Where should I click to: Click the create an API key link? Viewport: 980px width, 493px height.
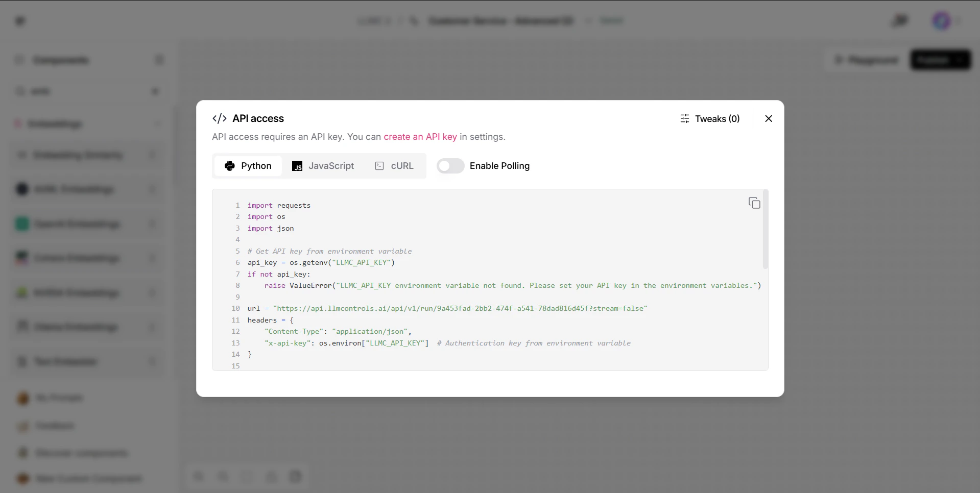pos(420,137)
